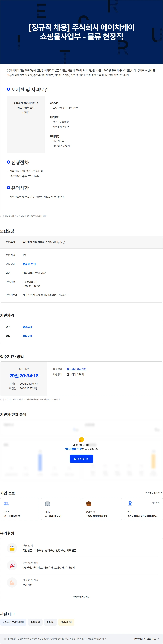The width and height of the screenshot is (163, 644).
Task: Select the 물류관리자 tag
Action: pyautogui.click(x=35, y=622)
